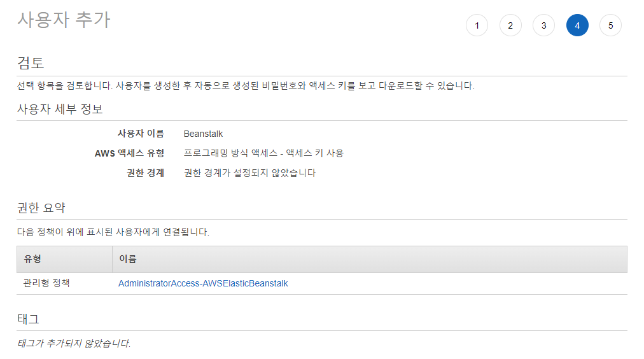Viewport: 644px width, 359px height.
Task: Click the user name value Beanstalk
Action: (203, 134)
